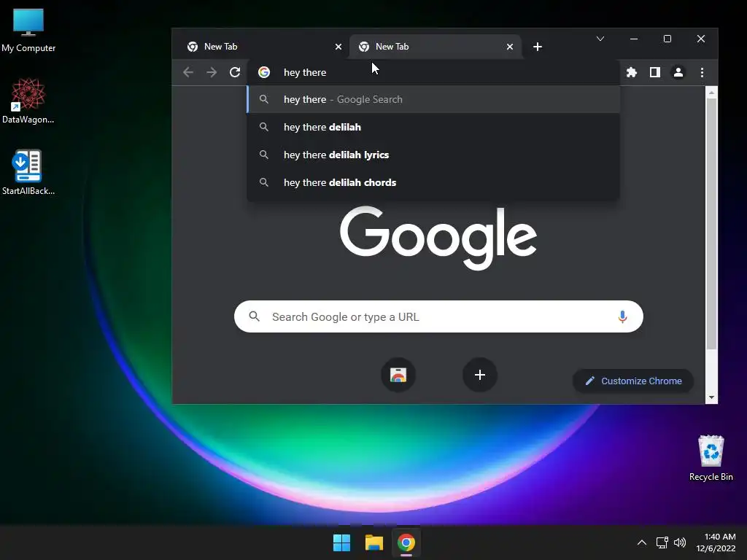Open the clock showing 1:40 AM

pos(716,542)
